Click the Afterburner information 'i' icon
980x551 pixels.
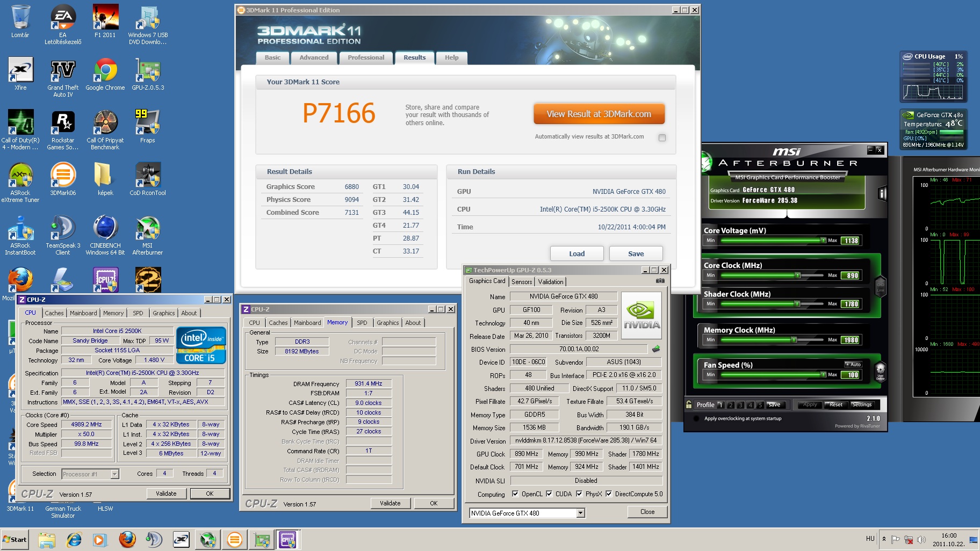882,193
